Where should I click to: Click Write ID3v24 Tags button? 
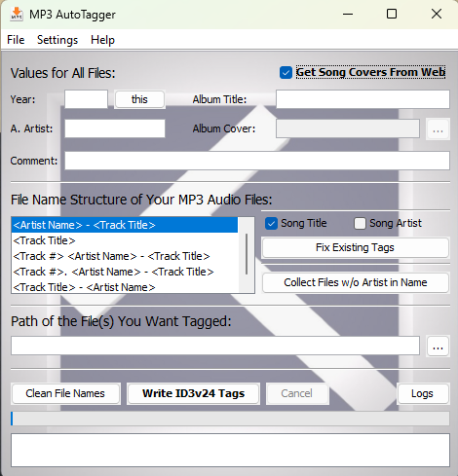[194, 393]
